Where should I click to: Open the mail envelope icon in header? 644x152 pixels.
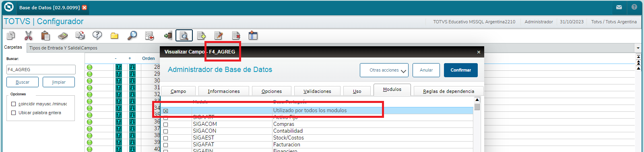619,7
